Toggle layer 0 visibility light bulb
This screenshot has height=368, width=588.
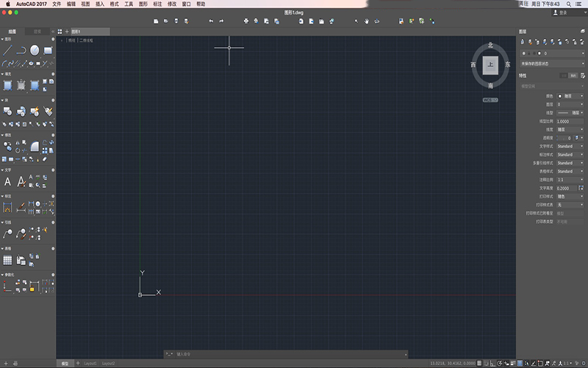tap(524, 53)
